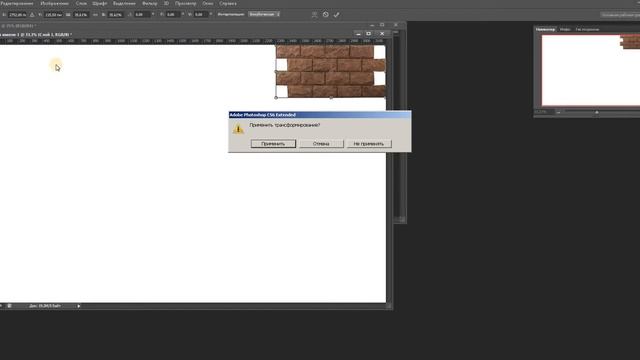Toggle relative positioning triangle icon
Image resolution: width=640 pixels, height=360 pixels.
pyautogui.click(x=32, y=15)
